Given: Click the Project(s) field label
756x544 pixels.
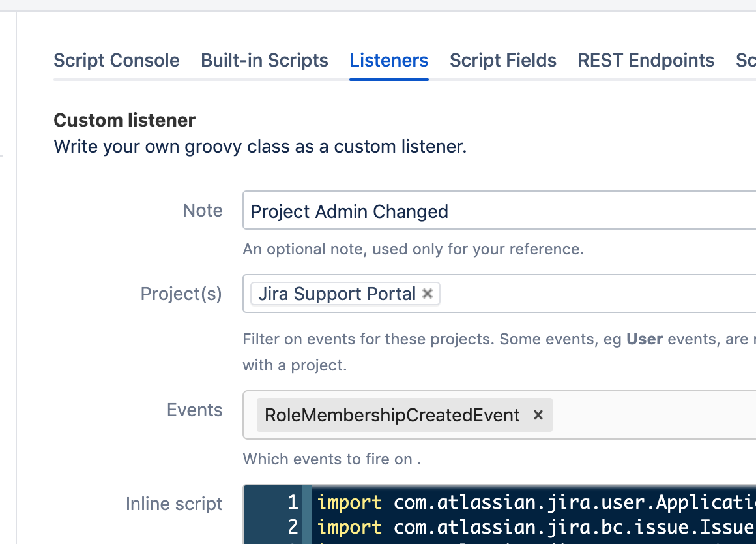Looking at the screenshot, I should click(x=181, y=294).
